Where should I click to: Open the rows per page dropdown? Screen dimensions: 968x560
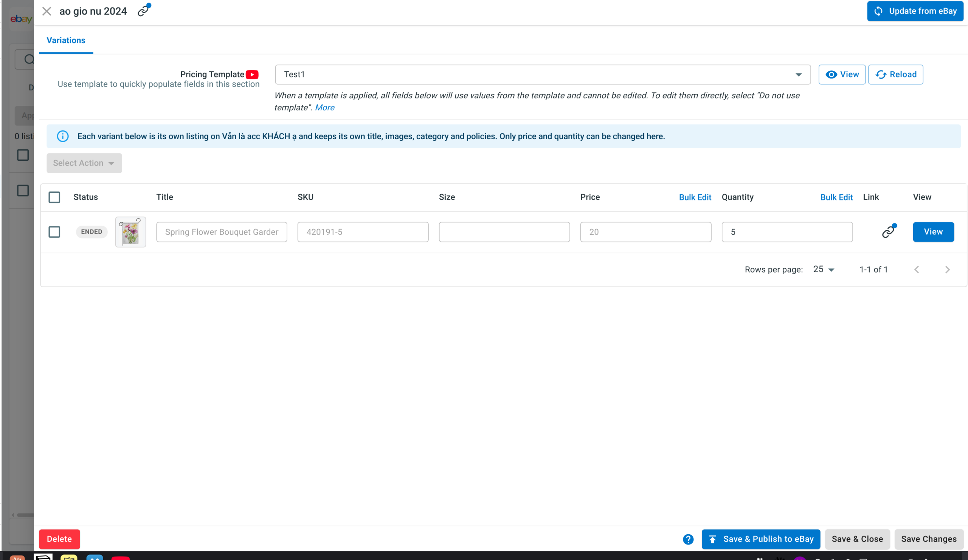point(824,270)
